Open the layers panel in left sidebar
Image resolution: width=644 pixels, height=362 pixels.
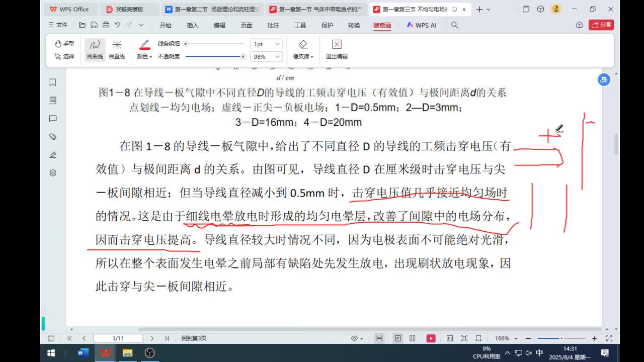[53, 173]
